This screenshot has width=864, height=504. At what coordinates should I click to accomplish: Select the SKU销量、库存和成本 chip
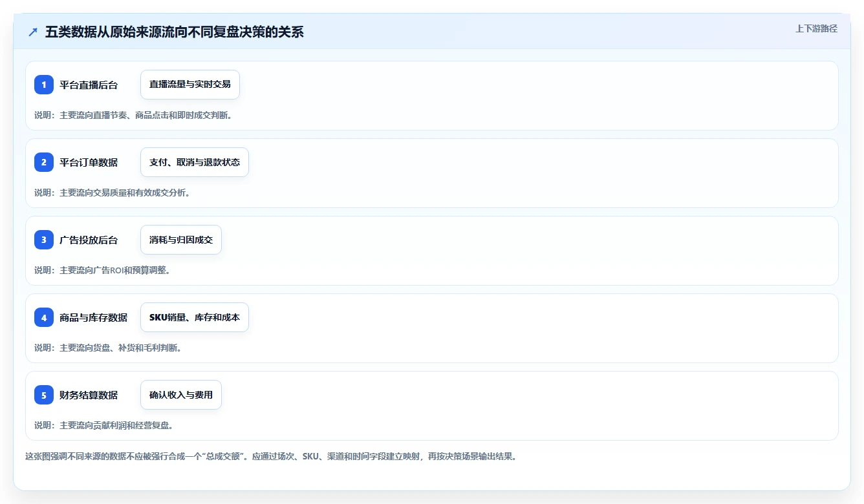(x=195, y=317)
